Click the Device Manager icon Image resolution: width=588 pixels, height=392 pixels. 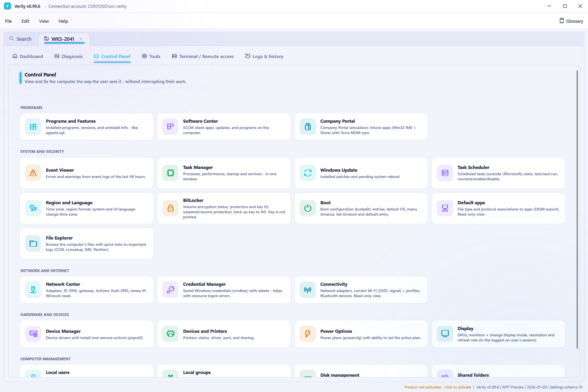(x=33, y=334)
